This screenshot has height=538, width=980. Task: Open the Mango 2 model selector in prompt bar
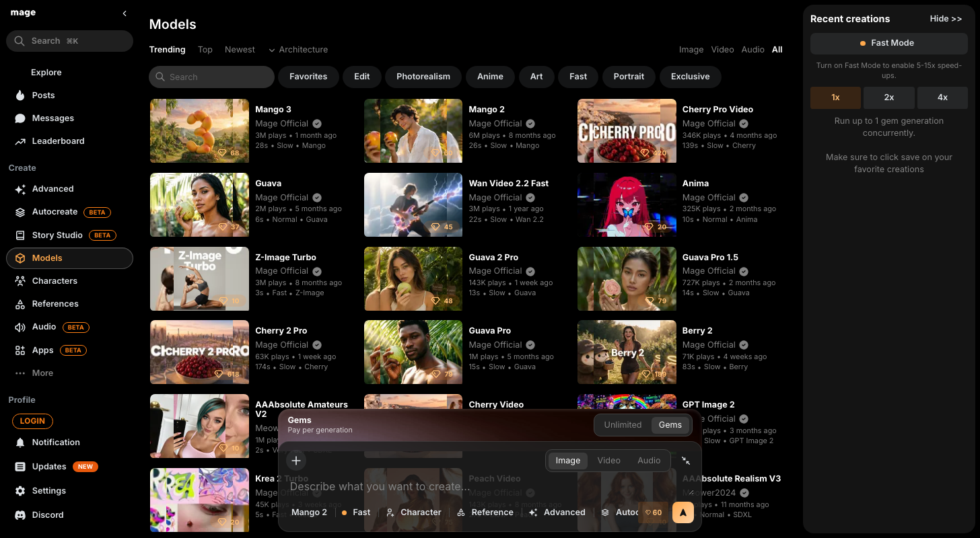pos(309,512)
